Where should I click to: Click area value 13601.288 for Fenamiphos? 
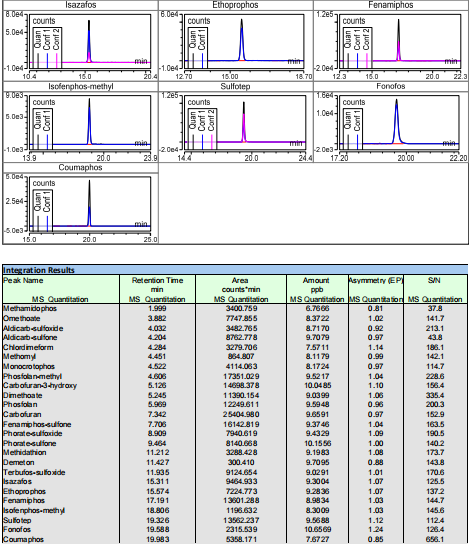[x=241, y=500]
